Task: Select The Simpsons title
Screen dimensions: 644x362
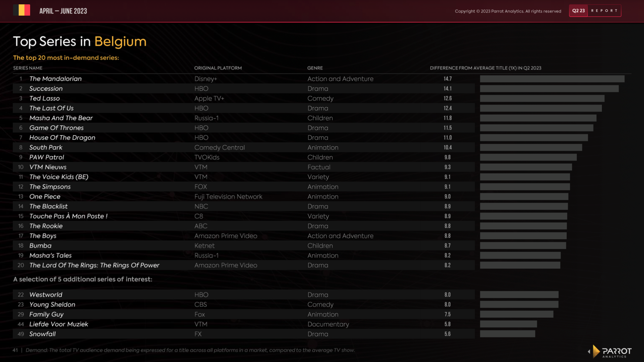Action: pyautogui.click(x=50, y=187)
